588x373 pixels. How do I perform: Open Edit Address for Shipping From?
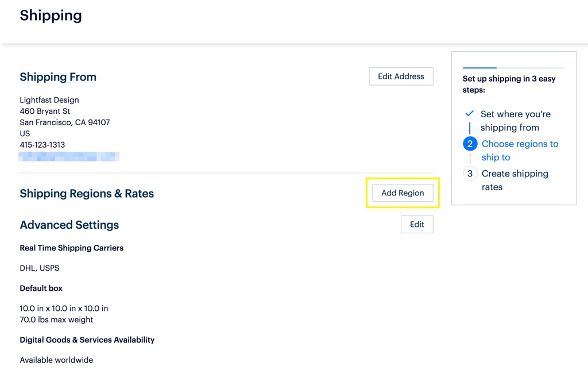pyautogui.click(x=401, y=76)
